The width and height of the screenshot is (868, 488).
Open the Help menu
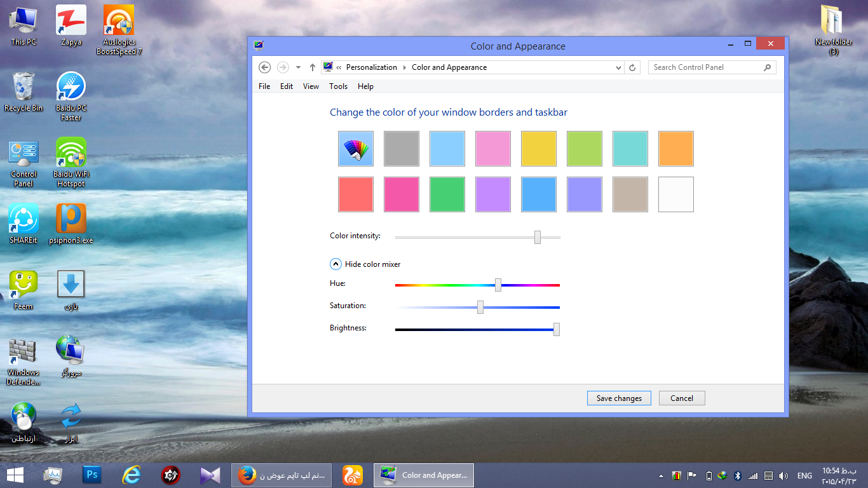pos(365,86)
